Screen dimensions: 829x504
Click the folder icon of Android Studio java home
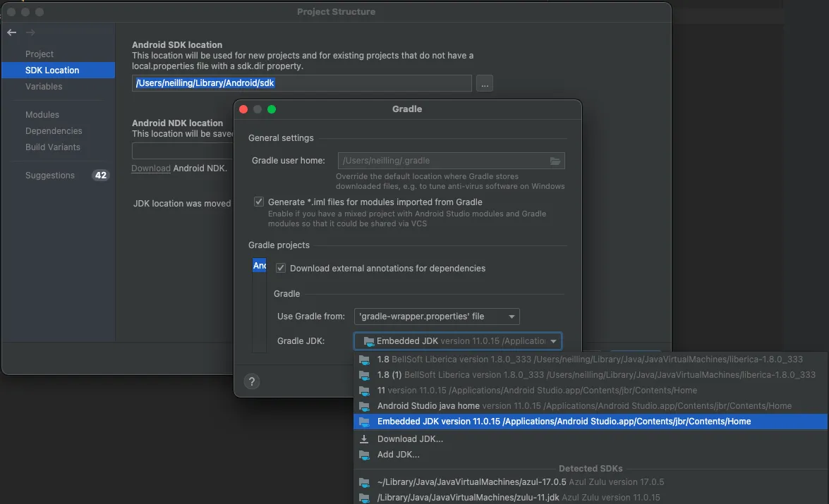pos(364,406)
